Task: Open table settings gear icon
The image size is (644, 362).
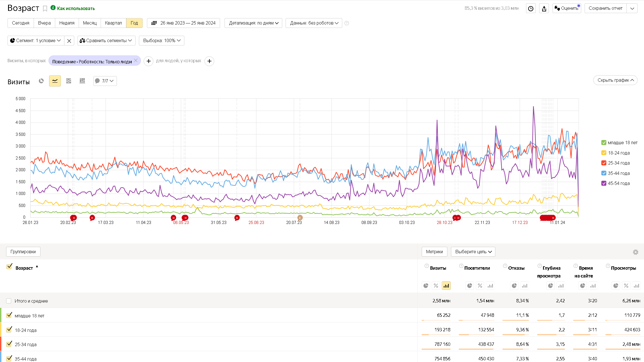Action: click(x=635, y=252)
